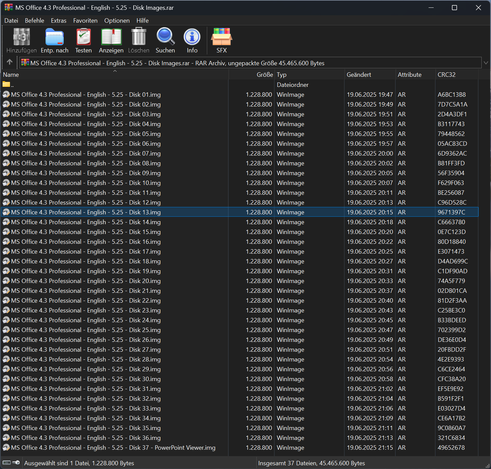Click the disk icon in status bar
Image resolution: width=491 pixels, height=469 pixels.
6,463
